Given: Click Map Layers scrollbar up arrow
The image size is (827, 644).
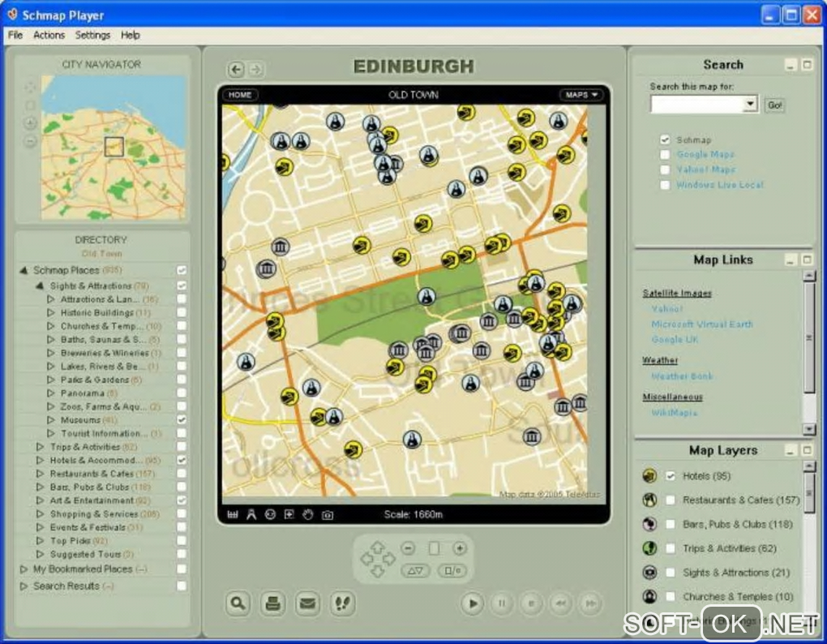Looking at the screenshot, I should (x=808, y=466).
